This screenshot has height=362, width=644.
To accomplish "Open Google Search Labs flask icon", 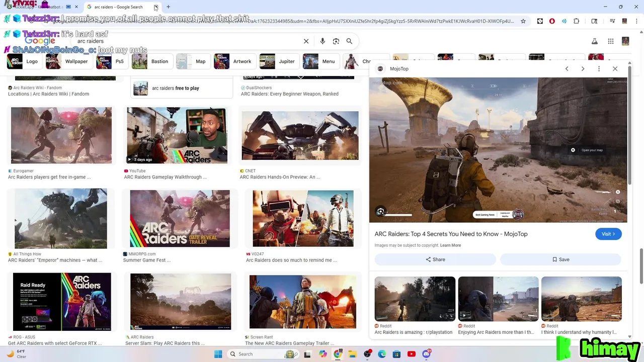I will tap(594, 41).
